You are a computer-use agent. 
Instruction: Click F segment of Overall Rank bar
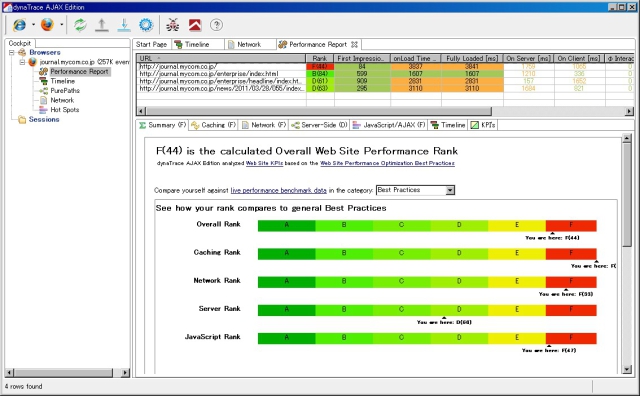(571, 225)
